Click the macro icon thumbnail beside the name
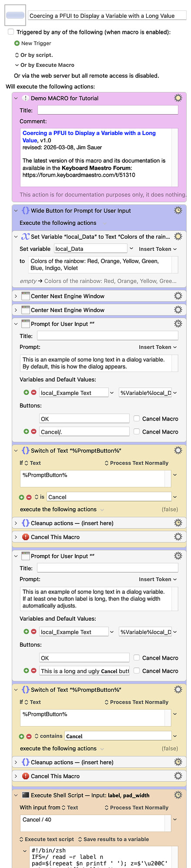This screenshot has height=868, width=191. pyautogui.click(x=15, y=15)
